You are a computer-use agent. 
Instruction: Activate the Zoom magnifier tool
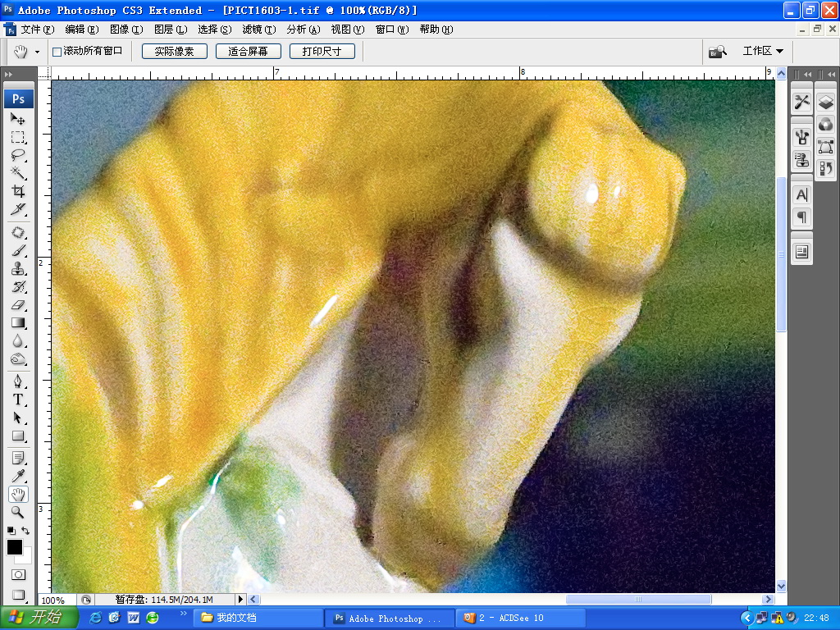[18, 512]
